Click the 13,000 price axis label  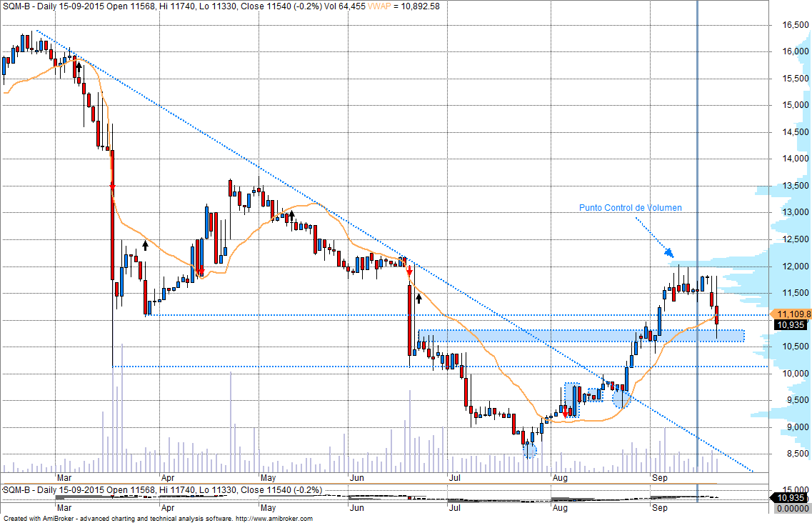[796, 212]
